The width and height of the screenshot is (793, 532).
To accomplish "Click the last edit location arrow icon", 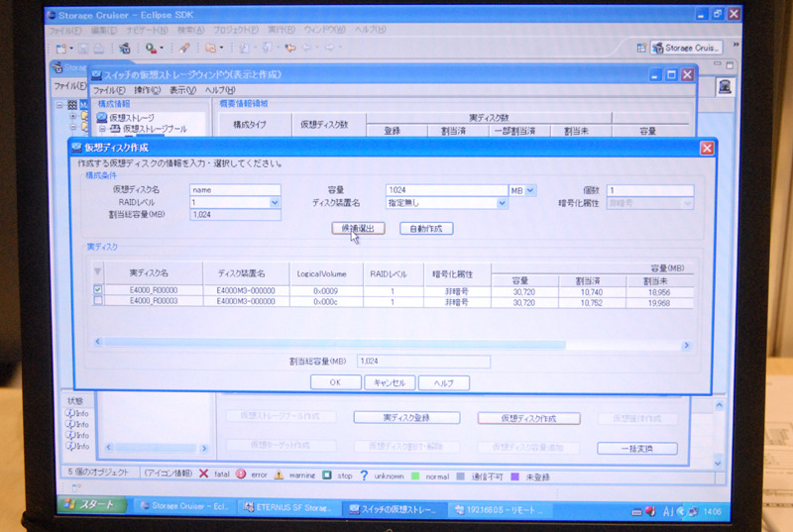I will pyautogui.click(x=289, y=48).
